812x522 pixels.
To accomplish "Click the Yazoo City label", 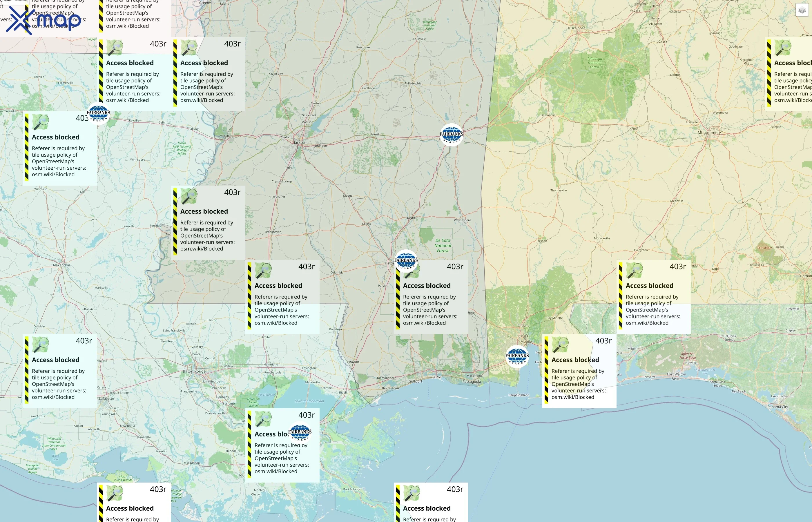I will 275,74.
